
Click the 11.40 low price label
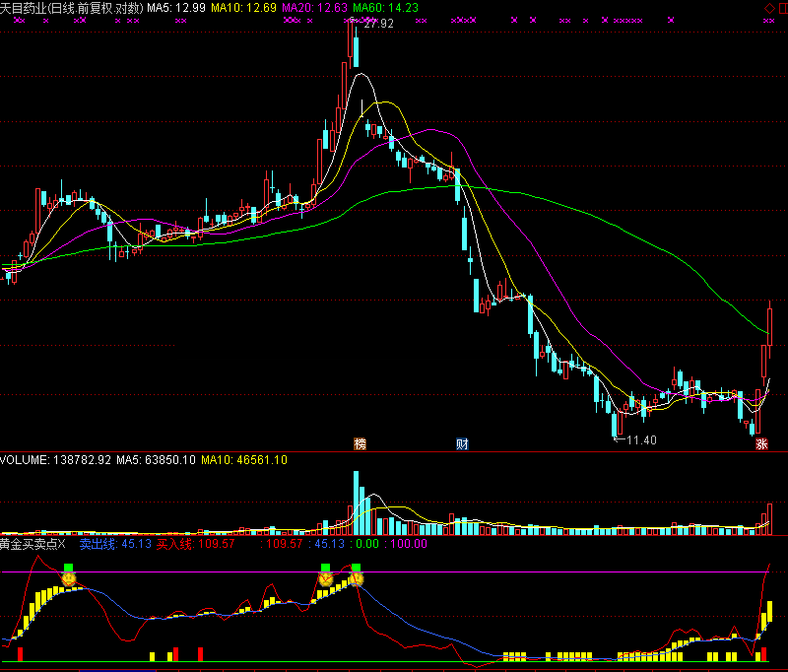coord(640,439)
